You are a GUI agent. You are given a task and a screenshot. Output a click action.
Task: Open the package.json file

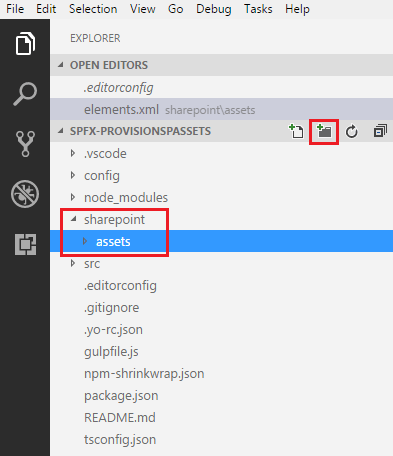pyautogui.click(x=221, y=395)
